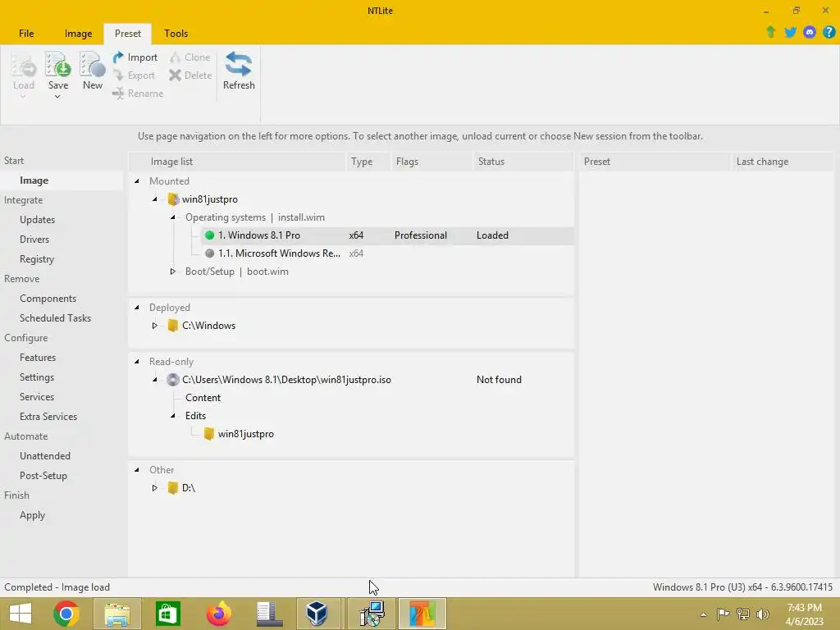Collapse the Other group
Image resolution: width=840 pixels, height=630 pixels.
[x=137, y=470]
